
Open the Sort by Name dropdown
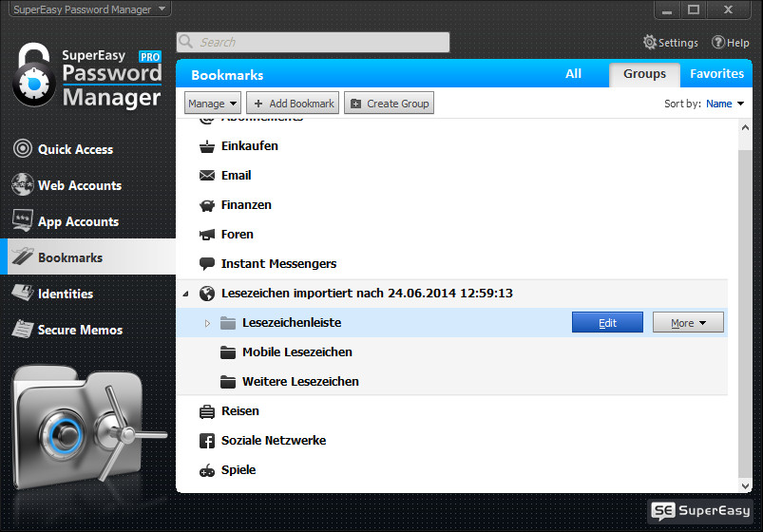pyautogui.click(x=725, y=104)
